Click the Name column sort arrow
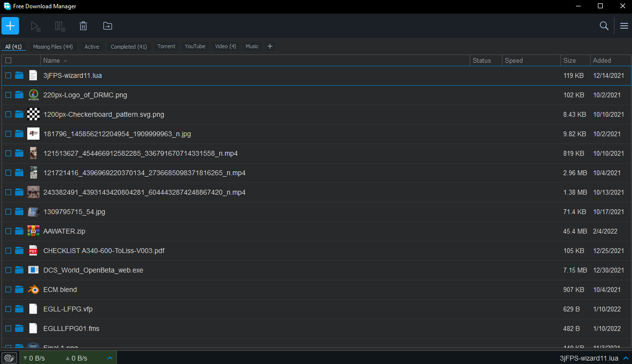The height and width of the screenshot is (364, 632). pyautogui.click(x=65, y=61)
